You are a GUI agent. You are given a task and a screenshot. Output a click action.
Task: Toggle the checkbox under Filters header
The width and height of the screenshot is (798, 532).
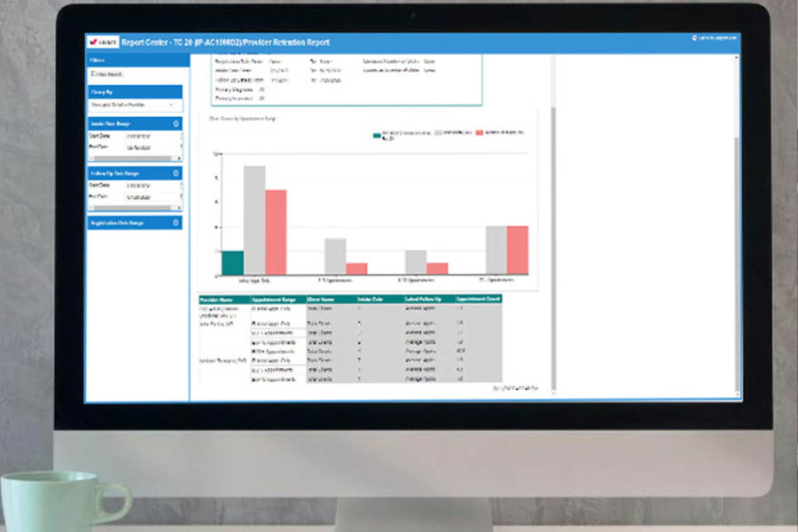[x=93, y=74]
